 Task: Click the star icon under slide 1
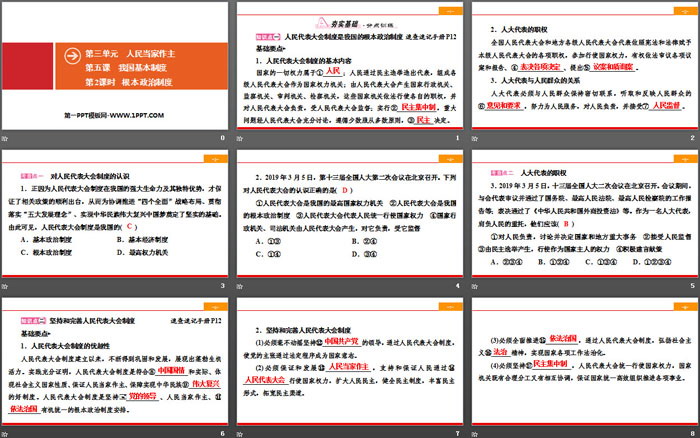coord(240,138)
